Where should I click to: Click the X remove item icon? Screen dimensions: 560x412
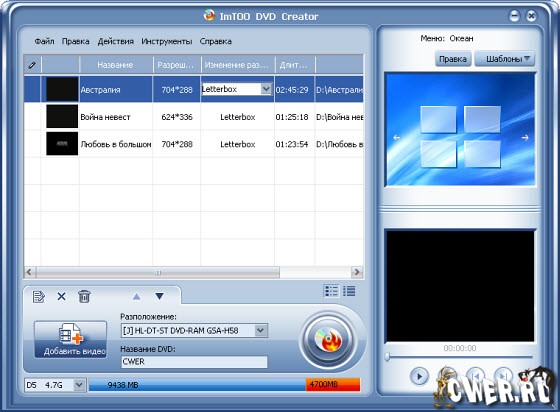point(61,296)
